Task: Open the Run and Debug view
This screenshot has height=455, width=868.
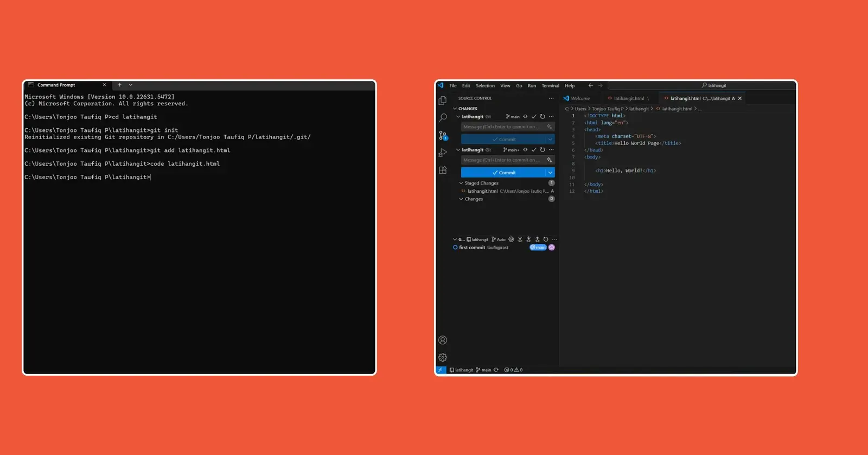Action: 443,153
